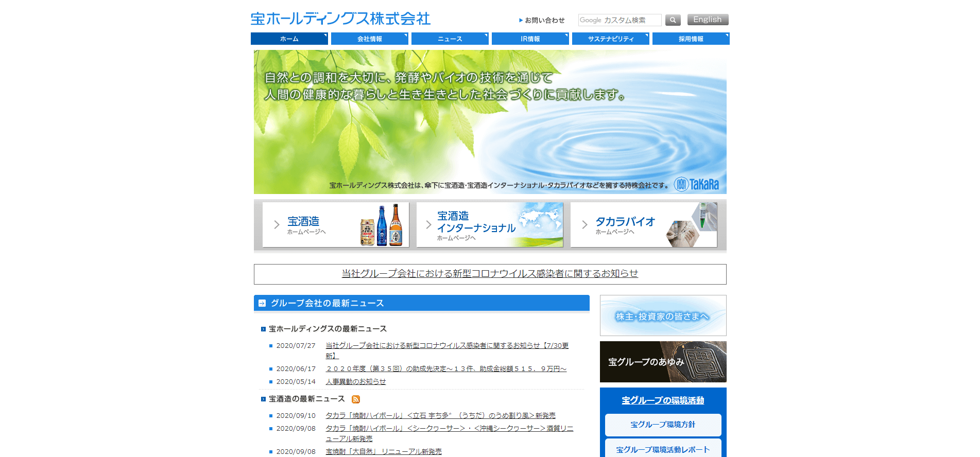980x457 pixels.
Task: Open the 会社情報 menu
Action: (x=369, y=39)
